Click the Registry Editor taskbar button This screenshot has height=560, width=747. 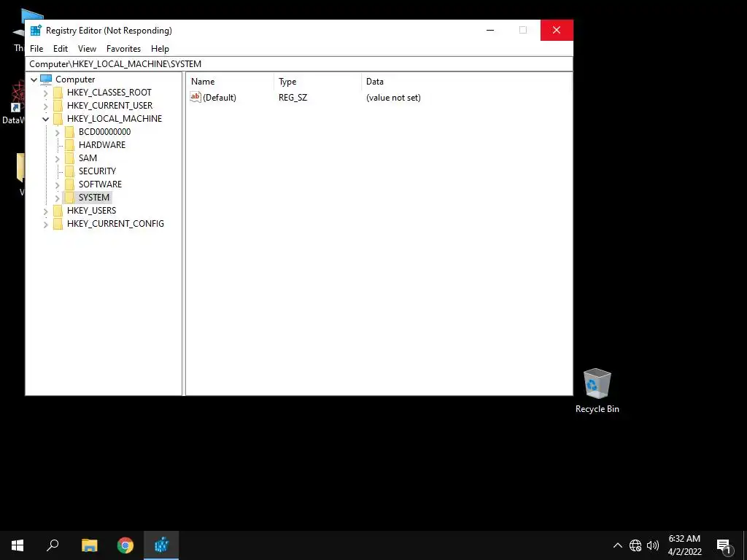pos(161,545)
